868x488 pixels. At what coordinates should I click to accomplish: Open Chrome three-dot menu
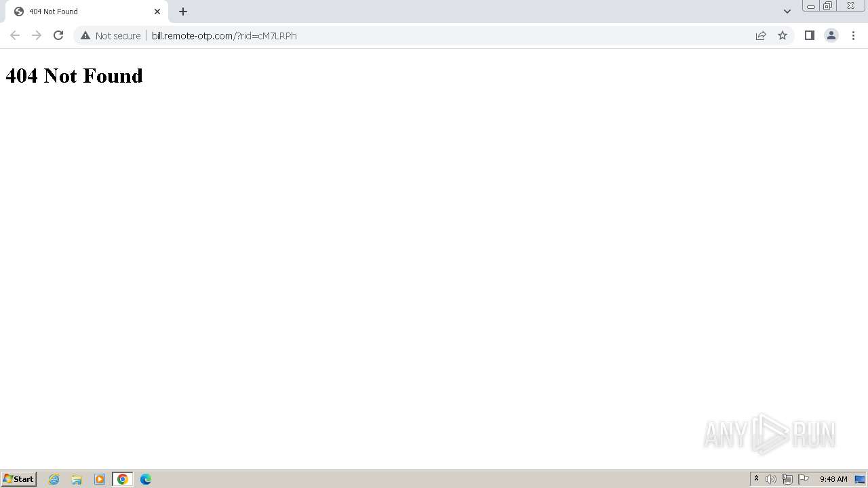tap(853, 35)
